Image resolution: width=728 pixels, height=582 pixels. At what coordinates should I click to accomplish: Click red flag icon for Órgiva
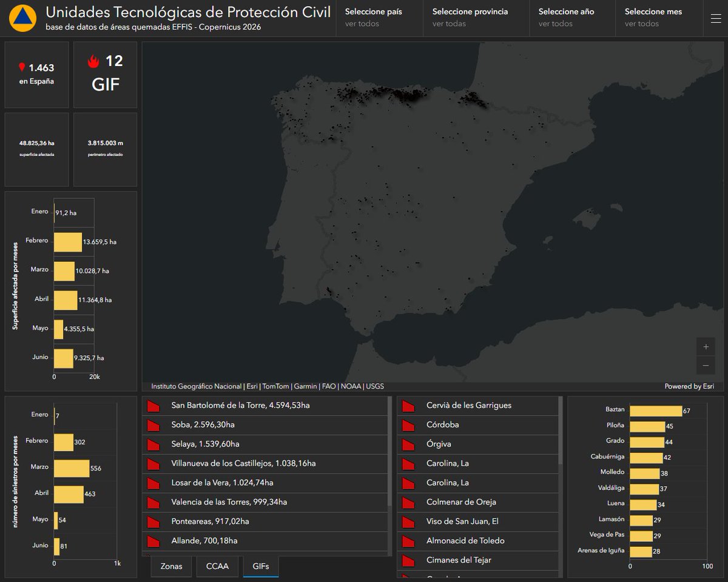point(408,444)
